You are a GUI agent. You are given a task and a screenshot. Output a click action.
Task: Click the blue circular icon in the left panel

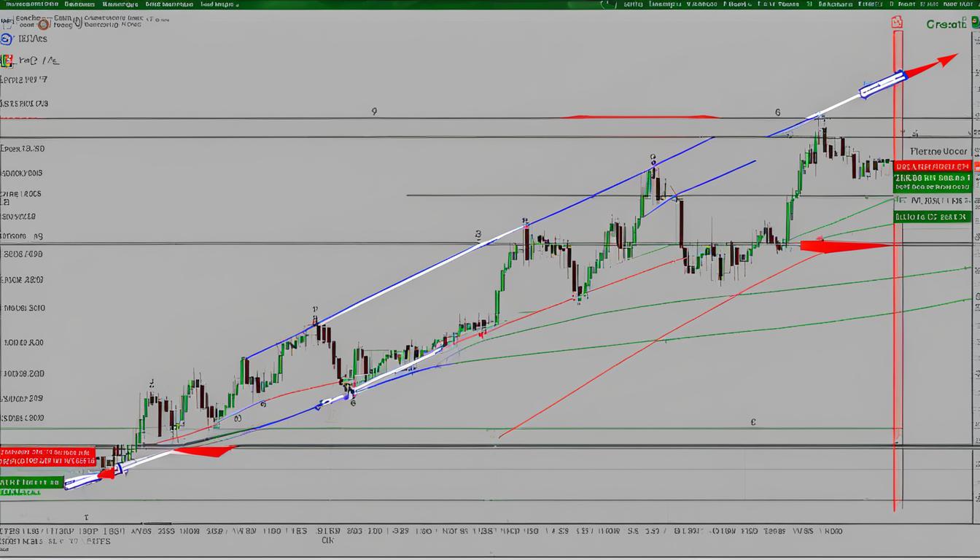[7, 39]
